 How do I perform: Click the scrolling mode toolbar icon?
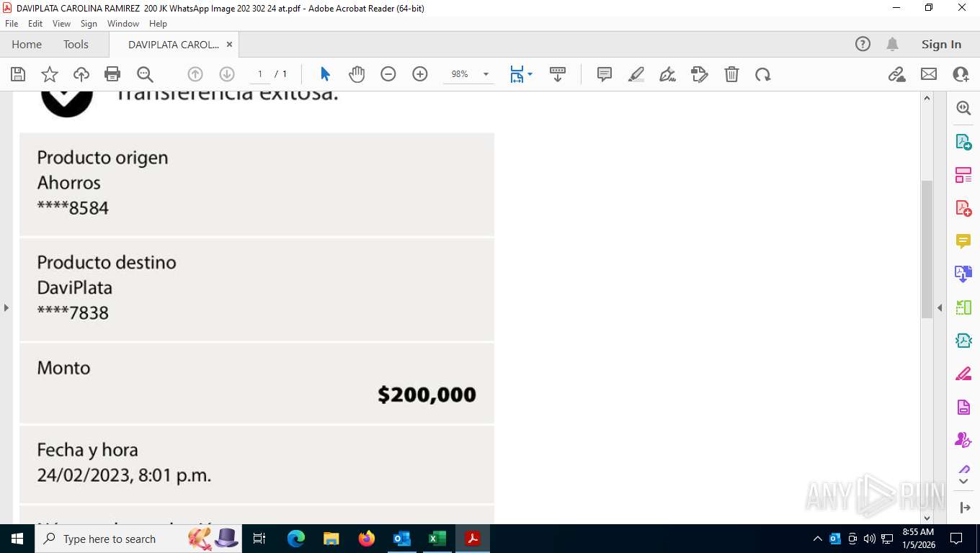[x=557, y=74]
